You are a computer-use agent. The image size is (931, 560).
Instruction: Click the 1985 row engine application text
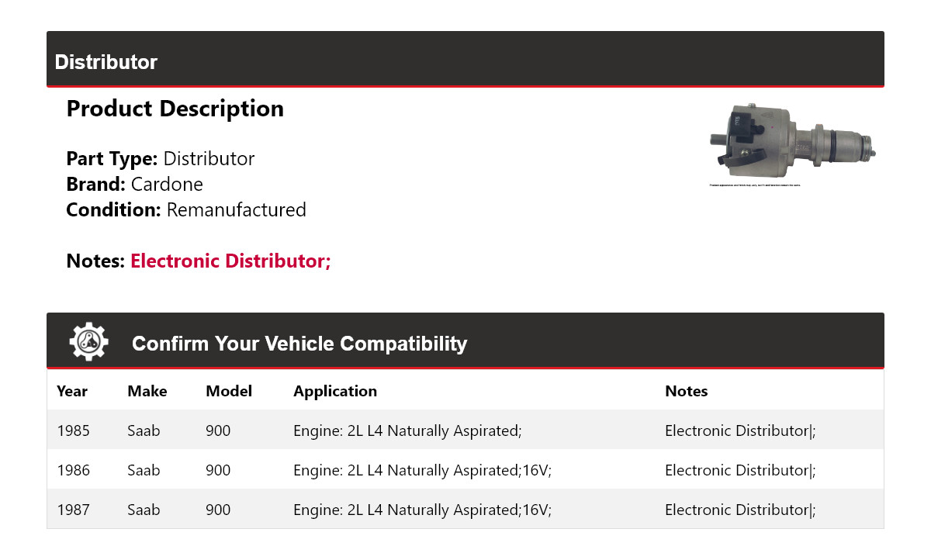click(x=407, y=430)
